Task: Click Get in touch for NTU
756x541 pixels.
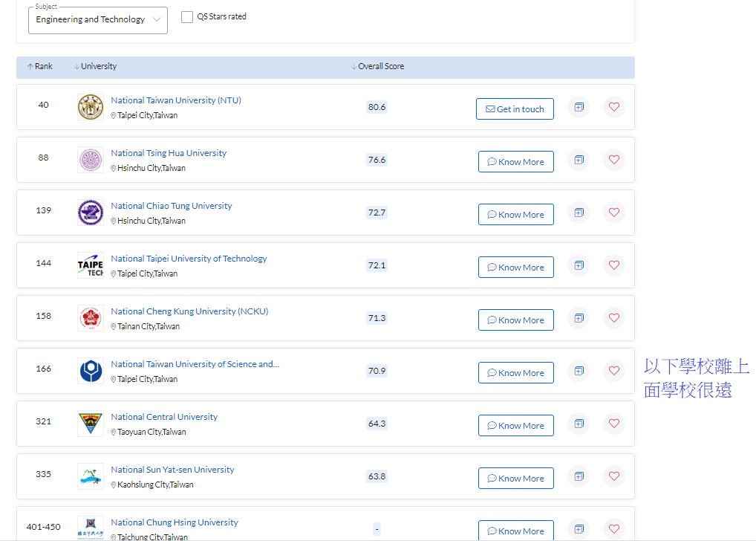Action: 515,109
